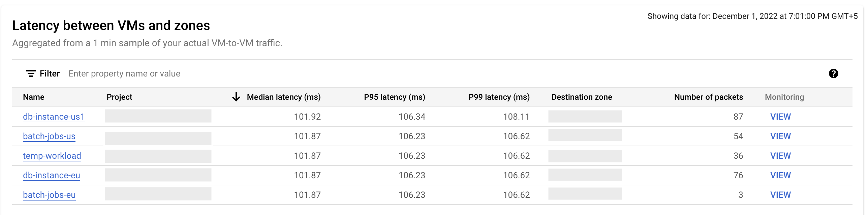Open the batch-jobs-us VM link
The image size is (868, 215).
(x=49, y=136)
